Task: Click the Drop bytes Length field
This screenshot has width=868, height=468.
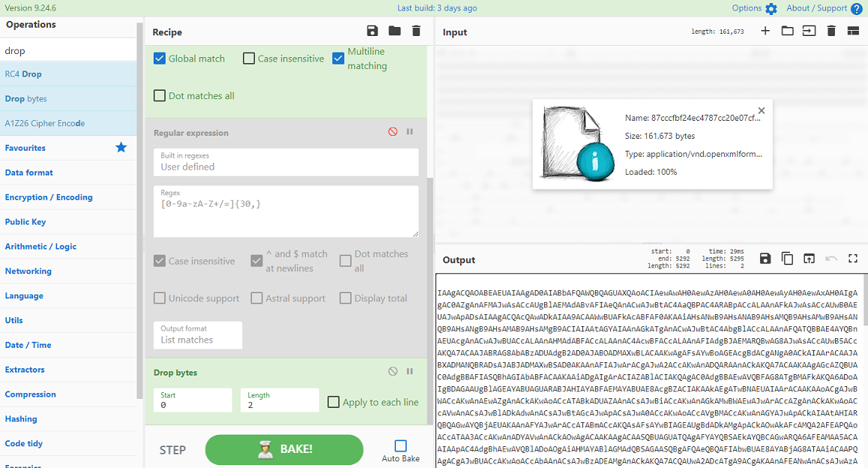Action: click(x=280, y=400)
